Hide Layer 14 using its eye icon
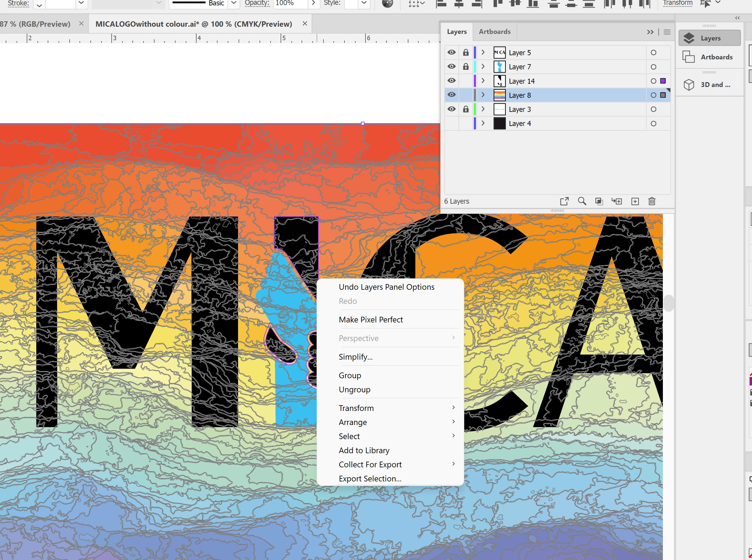 coord(451,81)
